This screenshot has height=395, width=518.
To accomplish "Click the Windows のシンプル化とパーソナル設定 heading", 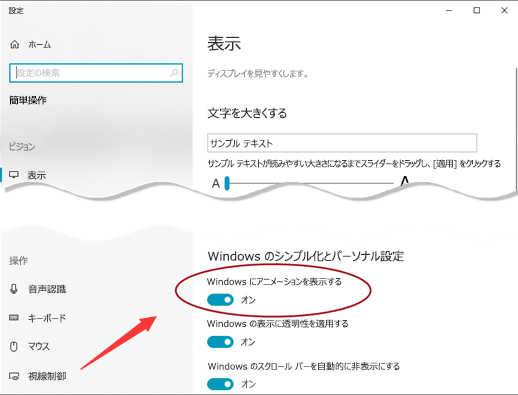I will pos(306,256).
